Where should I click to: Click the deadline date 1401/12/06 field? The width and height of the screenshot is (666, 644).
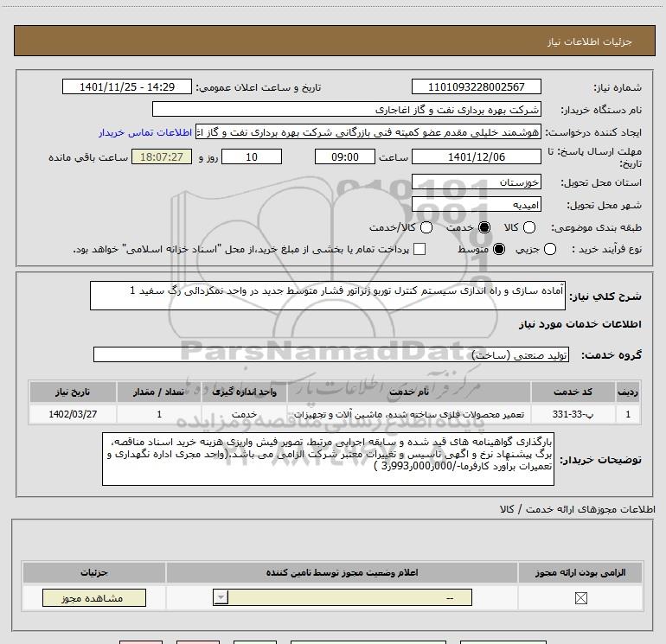tap(476, 156)
